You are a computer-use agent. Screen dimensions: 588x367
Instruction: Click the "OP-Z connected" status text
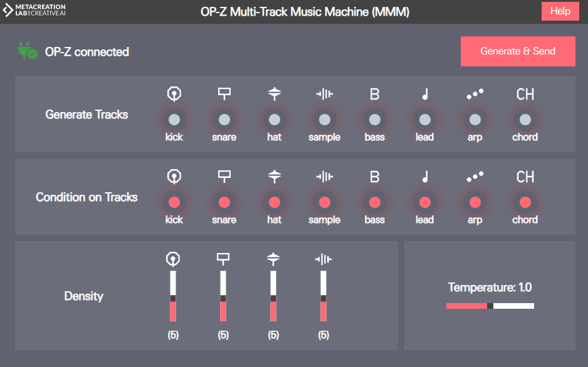click(x=87, y=52)
